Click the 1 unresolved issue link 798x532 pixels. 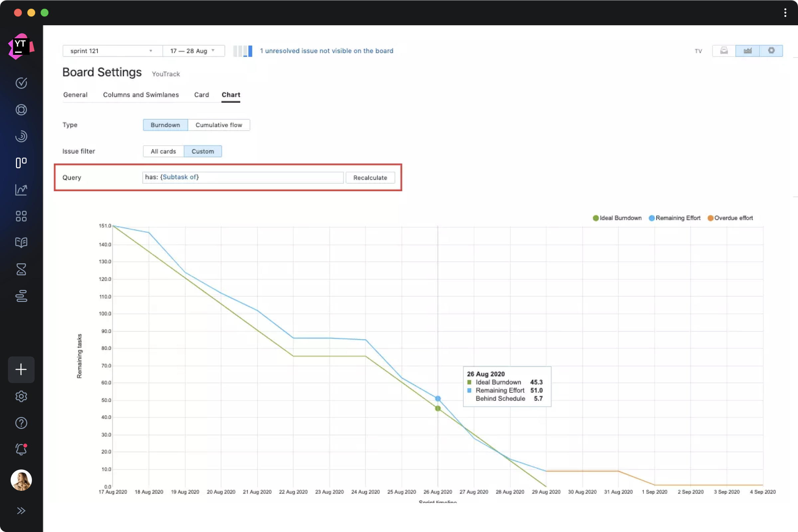327,51
